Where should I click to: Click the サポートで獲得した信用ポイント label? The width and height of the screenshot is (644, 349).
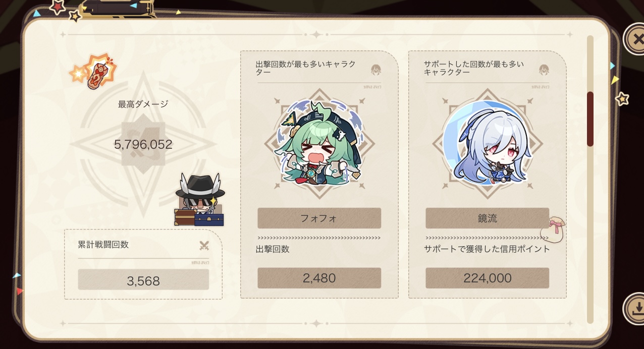[487, 249]
